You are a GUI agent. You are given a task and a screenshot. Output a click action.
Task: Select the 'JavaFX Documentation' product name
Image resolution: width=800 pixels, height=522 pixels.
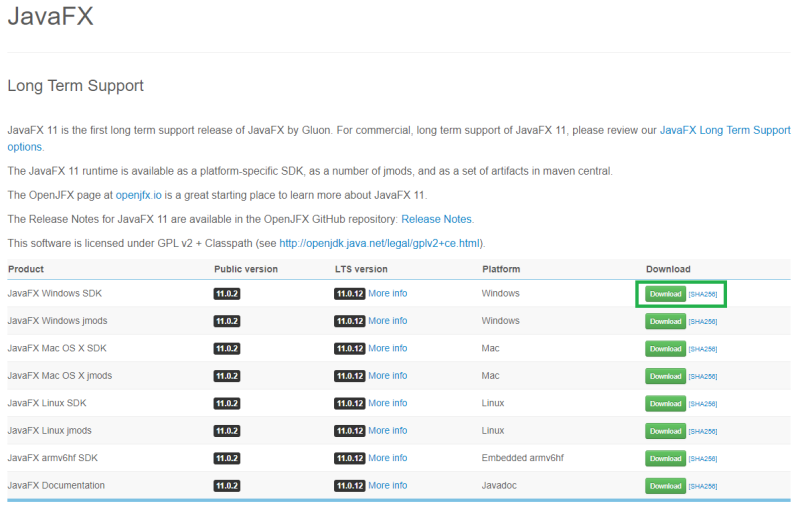coord(56,485)
